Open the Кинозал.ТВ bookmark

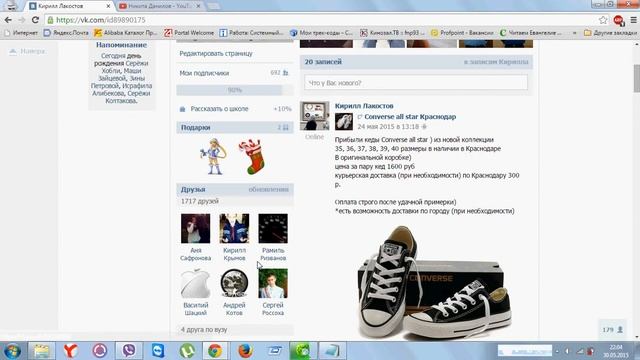pyautogui.click(x=393, y=33)
